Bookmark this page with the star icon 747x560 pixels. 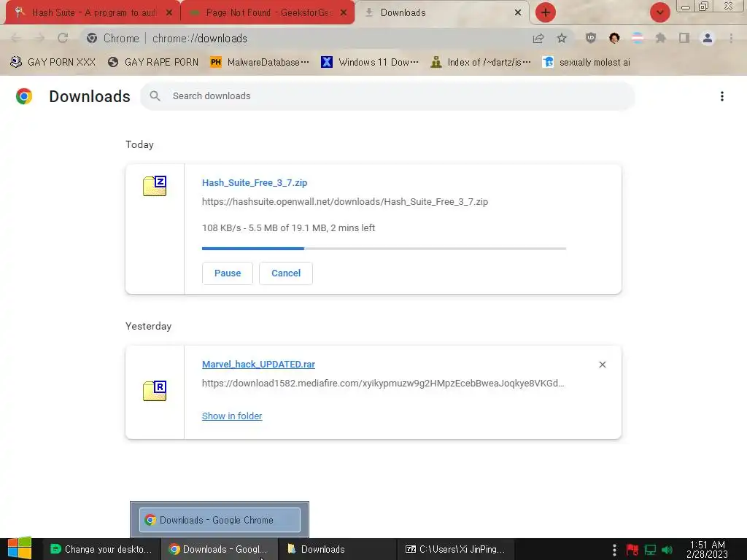562,38
